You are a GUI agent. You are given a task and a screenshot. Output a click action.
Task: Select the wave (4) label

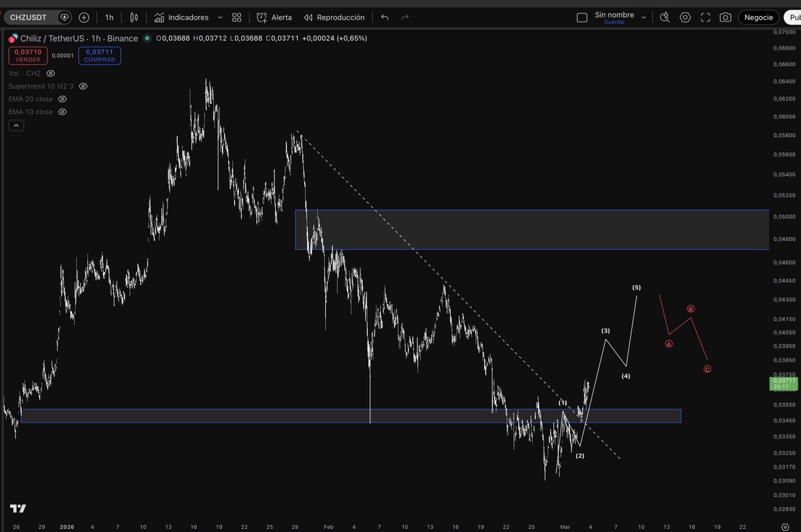626,376
